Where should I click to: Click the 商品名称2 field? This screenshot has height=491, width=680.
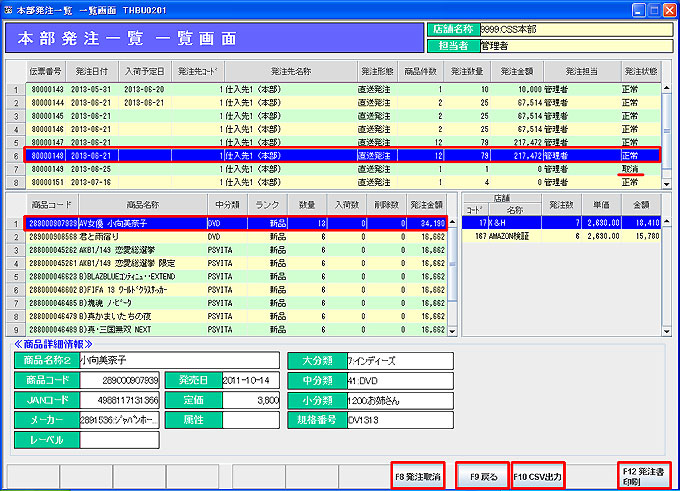(180, 360)
